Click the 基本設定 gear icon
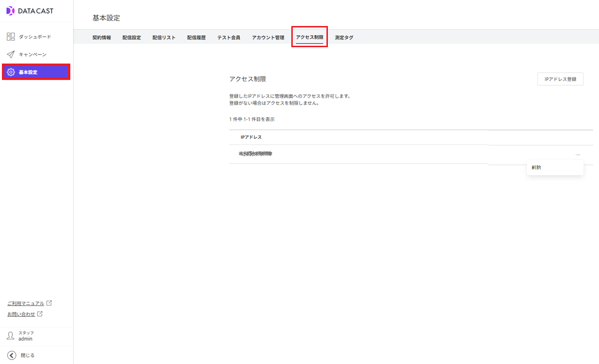 (x=12, y=72)
